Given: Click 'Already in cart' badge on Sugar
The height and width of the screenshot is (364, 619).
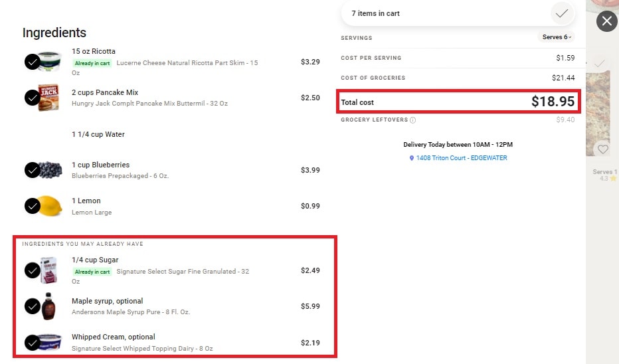Looking at the screenshot, I should (92, 272).
